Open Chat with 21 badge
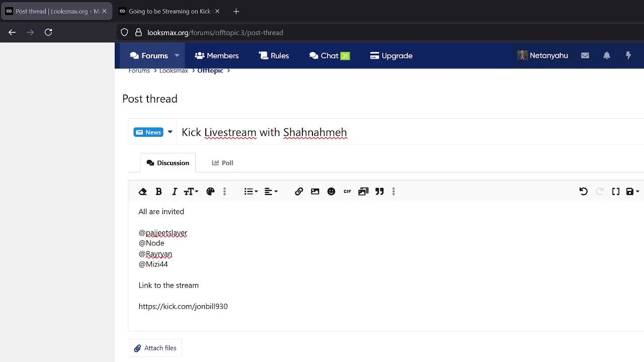The width and height of the screenshot is (644, 362). tap(330, 56)
